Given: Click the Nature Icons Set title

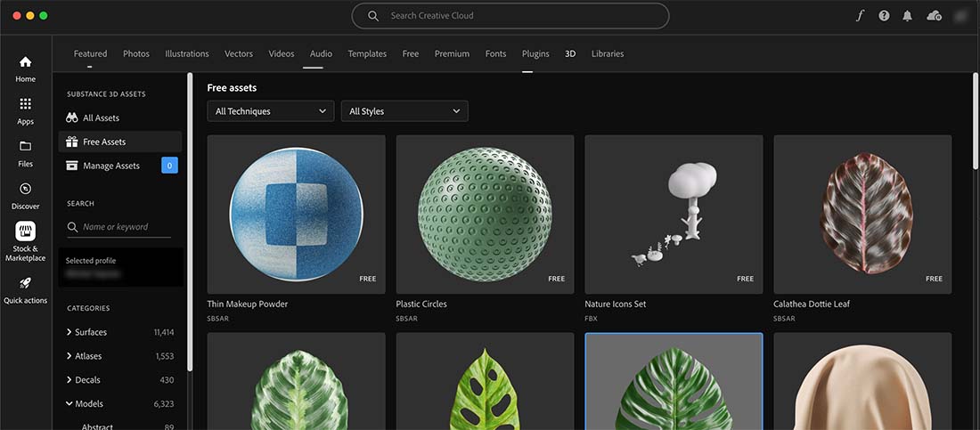Looking at the screenshot, I should (x=616, y=304).
